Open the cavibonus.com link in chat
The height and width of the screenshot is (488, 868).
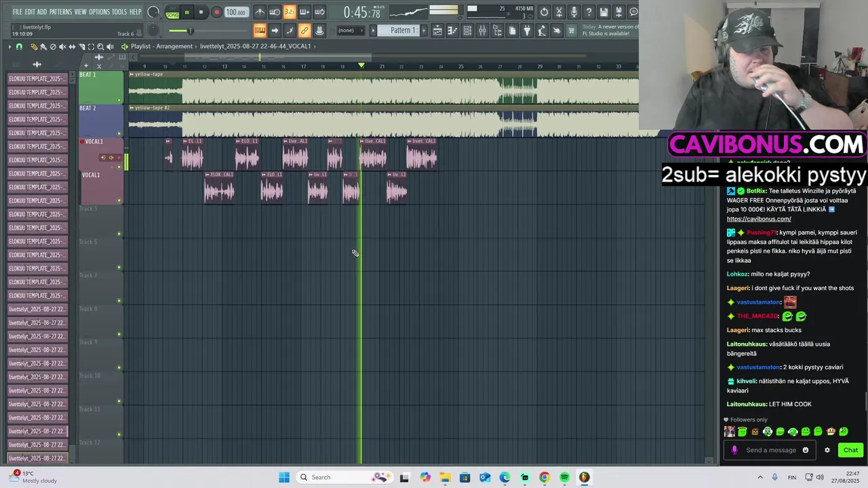(759, 219)
